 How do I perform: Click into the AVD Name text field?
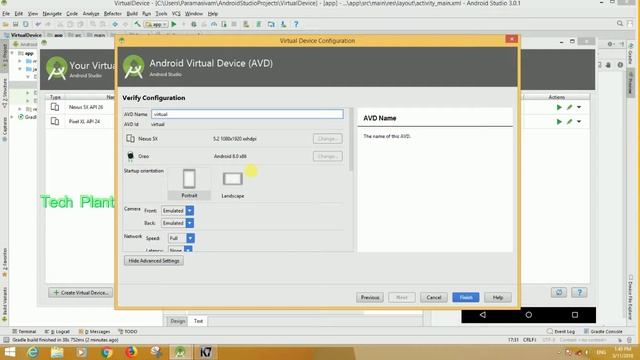click(247, 114)
